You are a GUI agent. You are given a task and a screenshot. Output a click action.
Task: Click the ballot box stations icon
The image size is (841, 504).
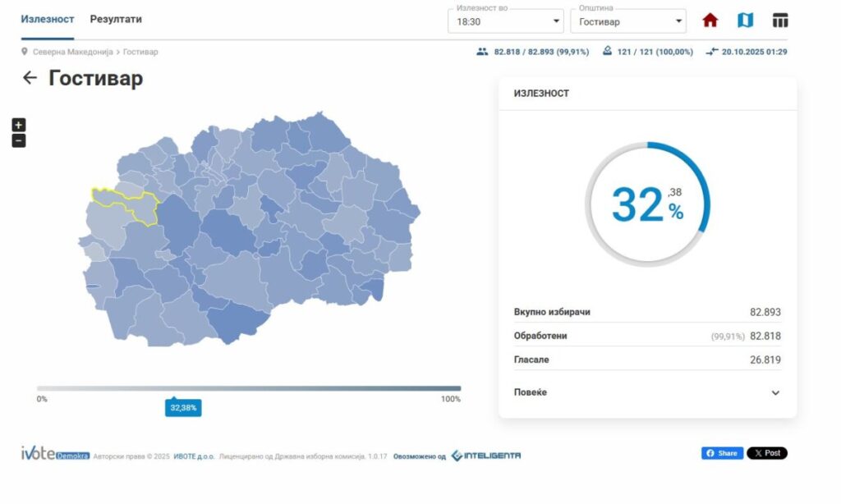607,52
